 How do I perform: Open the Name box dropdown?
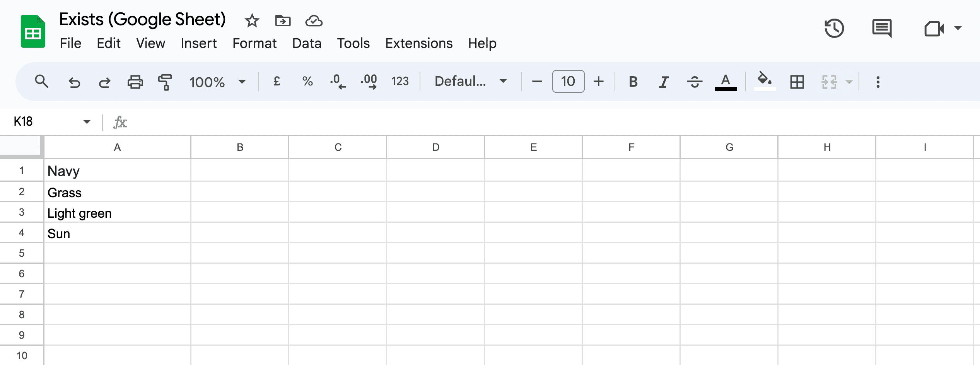click(87, 121)
